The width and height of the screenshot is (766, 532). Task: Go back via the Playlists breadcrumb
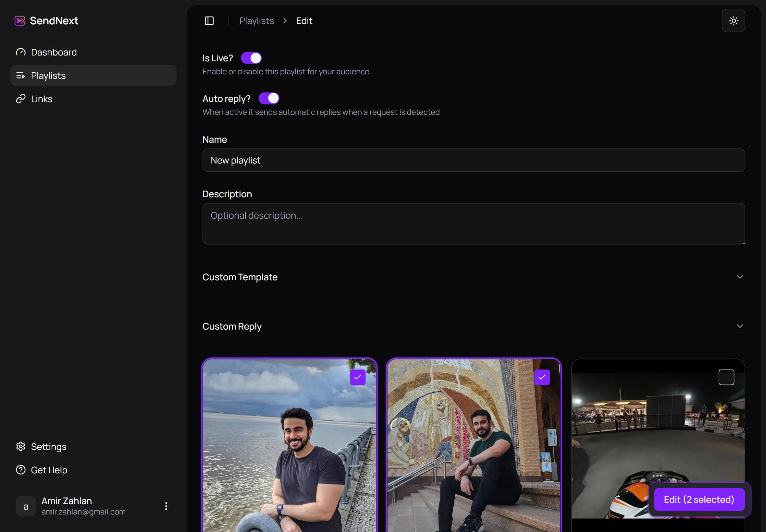(256, 21)
